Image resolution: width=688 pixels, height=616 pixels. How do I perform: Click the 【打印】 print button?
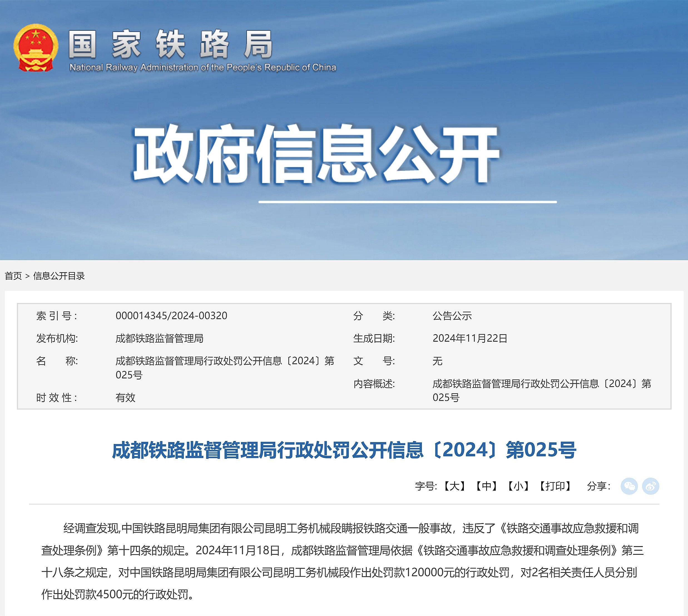tap(555, 486)
